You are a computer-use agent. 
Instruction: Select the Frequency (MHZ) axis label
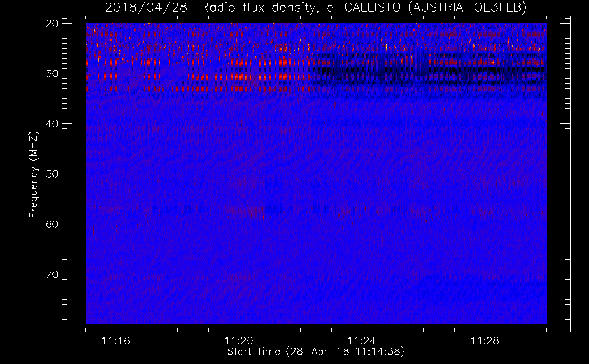[33, 174]
